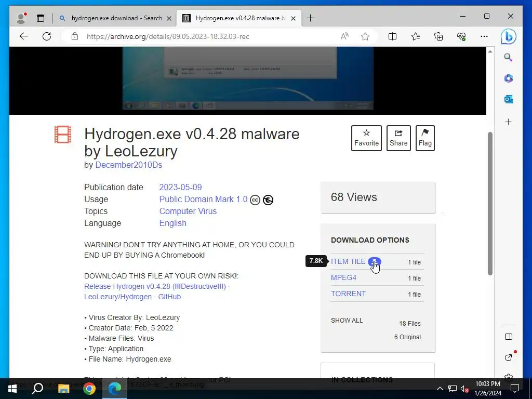Close the hydrogen.exe download Search tab

tap(169, 18)
